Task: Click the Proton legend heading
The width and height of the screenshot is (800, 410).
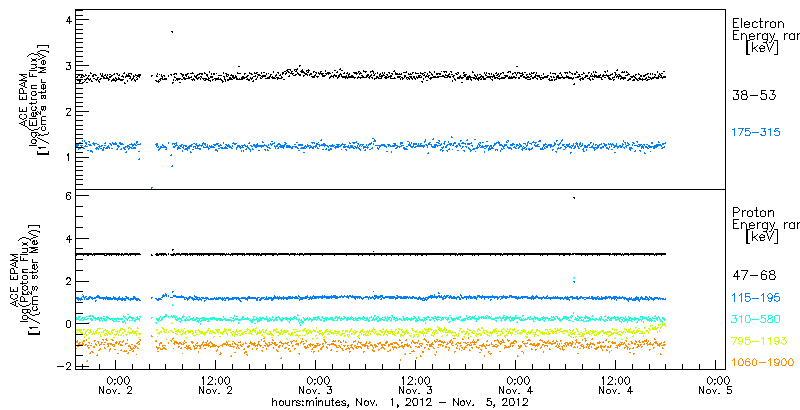Action: tap(753, 212)
